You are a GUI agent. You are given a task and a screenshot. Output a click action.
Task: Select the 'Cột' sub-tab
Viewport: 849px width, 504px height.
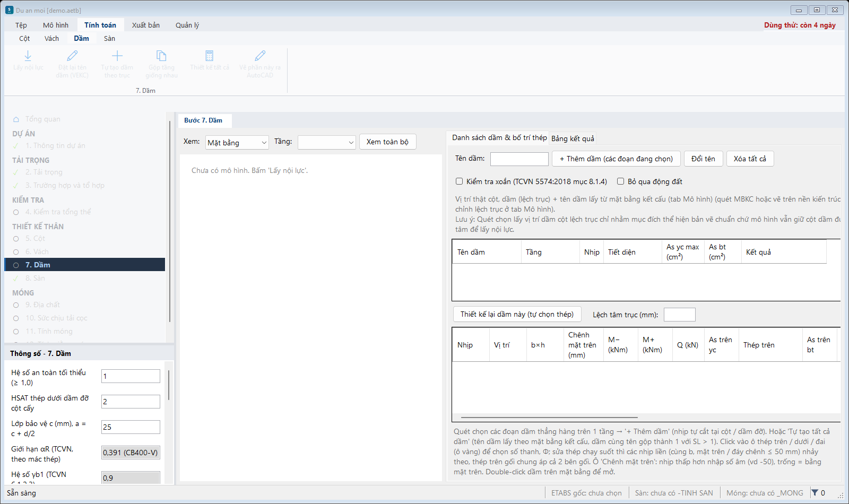click(x=24, y=38)
